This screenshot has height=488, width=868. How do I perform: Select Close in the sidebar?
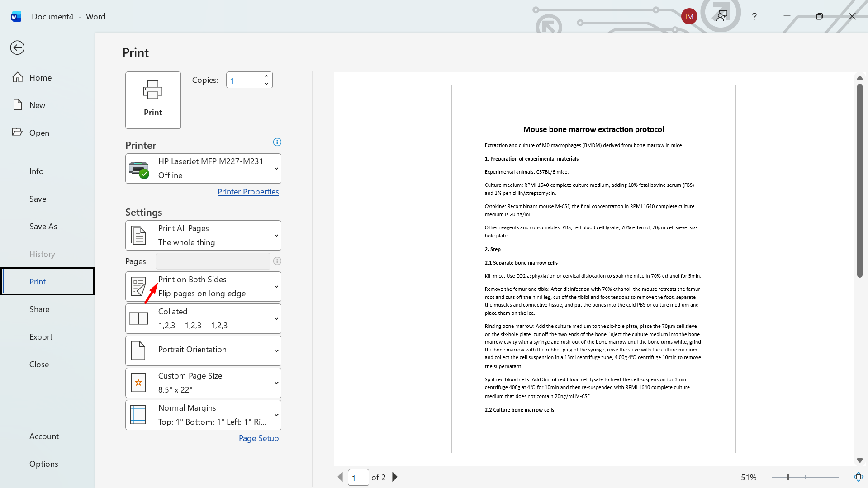[47, 364]
